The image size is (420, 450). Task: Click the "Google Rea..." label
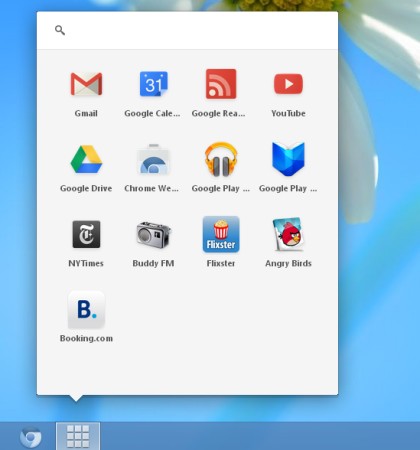coord(218,114)
